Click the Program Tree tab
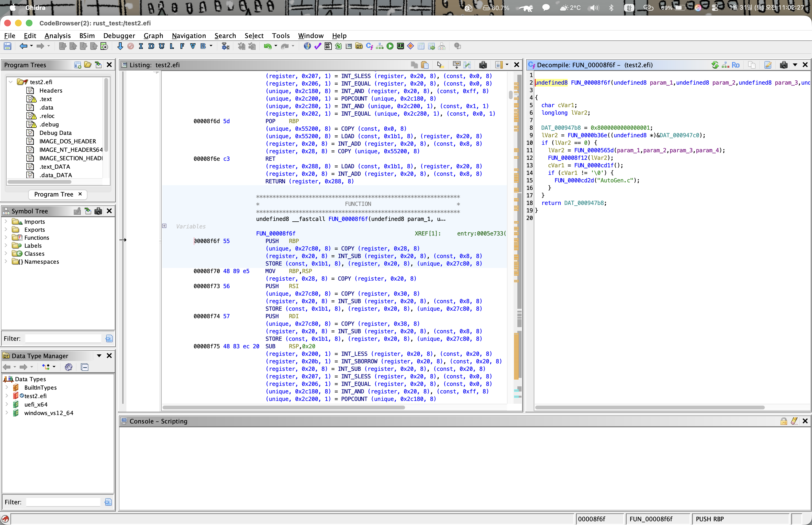This screenshot has height=525, width=812. click(54, 194)
